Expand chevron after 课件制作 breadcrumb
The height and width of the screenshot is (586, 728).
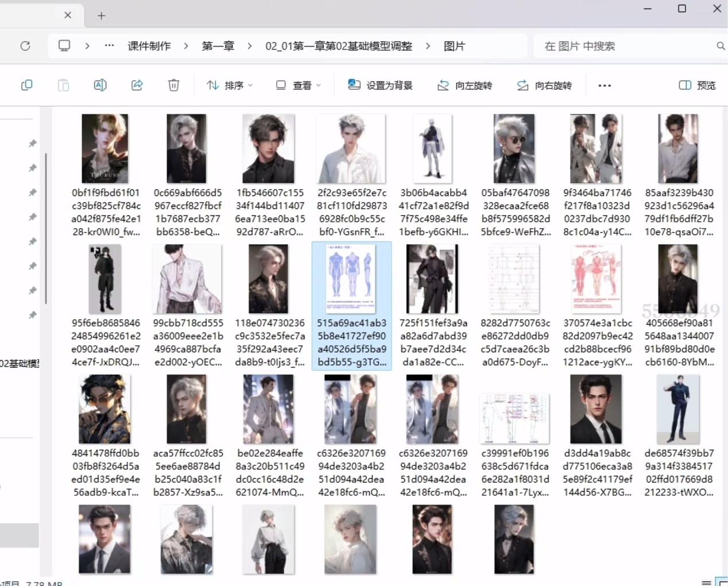pyautogui.click(x=186, y=46)
